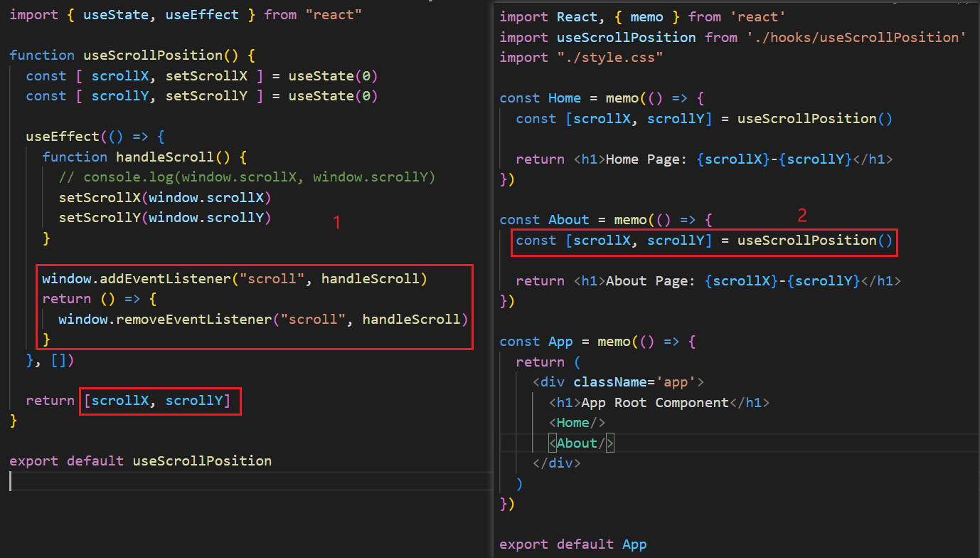Click the 'useEffect(() => {' line
Viewport: 980px width, 558px height.
(95, 136)
